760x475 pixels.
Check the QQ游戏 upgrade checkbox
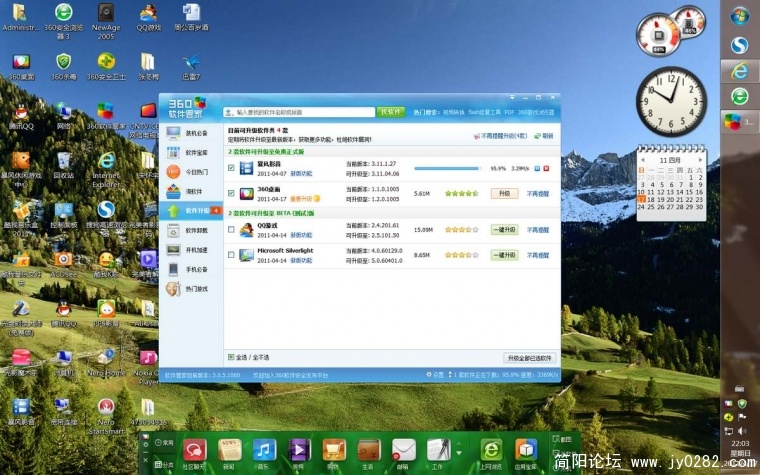[x=231, y=229]
